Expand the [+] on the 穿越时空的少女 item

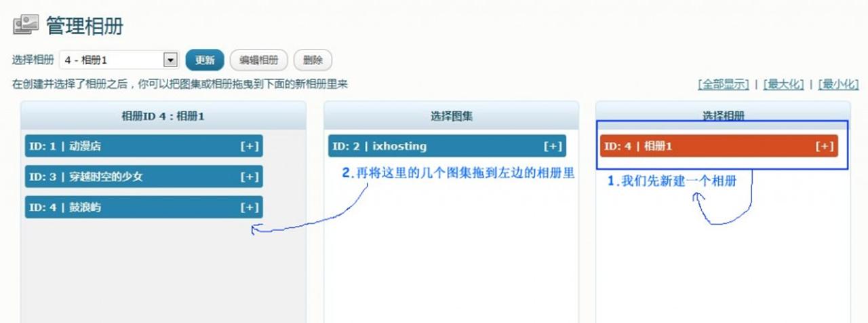point(250,177)
